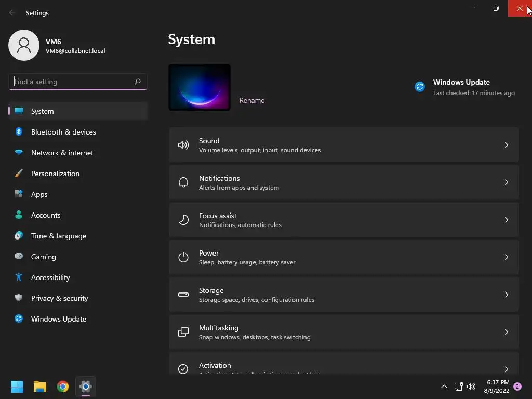The height and width of the screenshot is (399, 532).
Task: Launch Google Chrome from the taskbar
Action: (x=63, y=387)
